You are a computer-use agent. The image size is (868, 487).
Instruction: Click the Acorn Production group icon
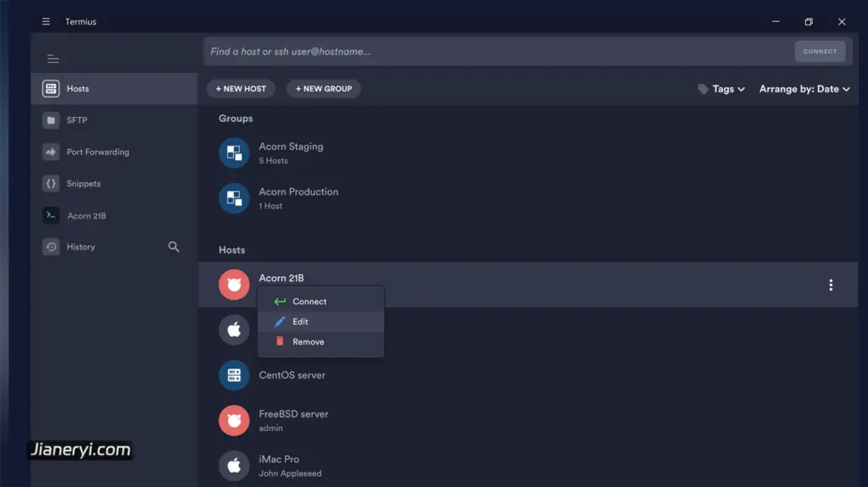click(x=234, y=198)
